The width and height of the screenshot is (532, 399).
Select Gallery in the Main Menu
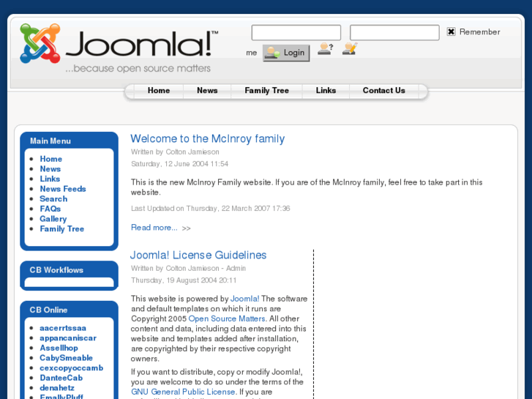[x=53, y=219]
